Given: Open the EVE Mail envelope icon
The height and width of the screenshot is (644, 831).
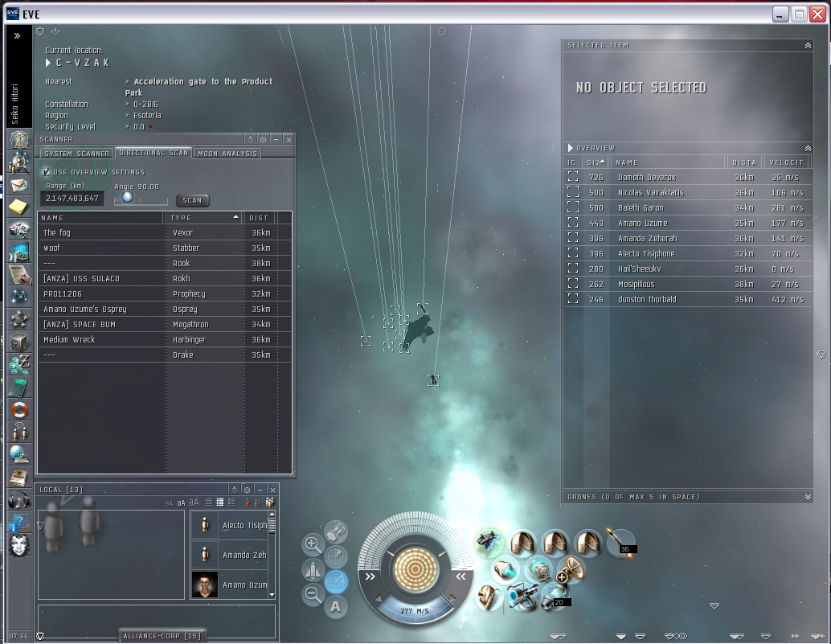Looking at the screenshot, I should [19, 185].
